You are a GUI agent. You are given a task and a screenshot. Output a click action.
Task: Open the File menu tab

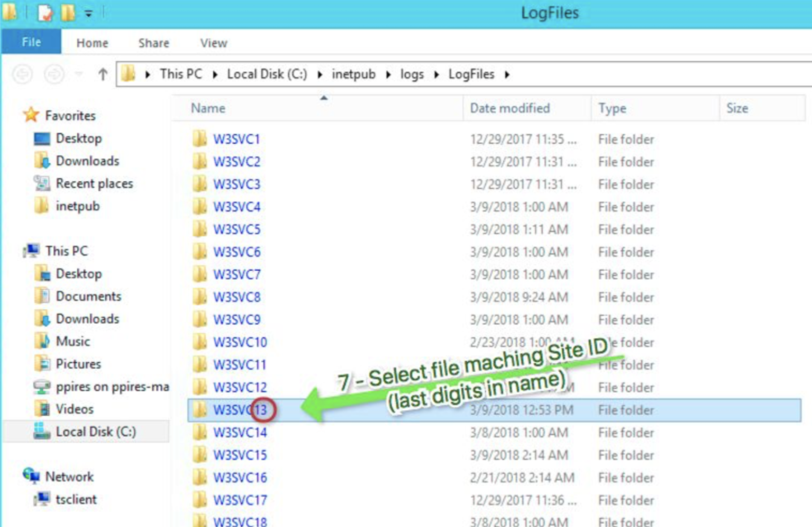[31, 42]
